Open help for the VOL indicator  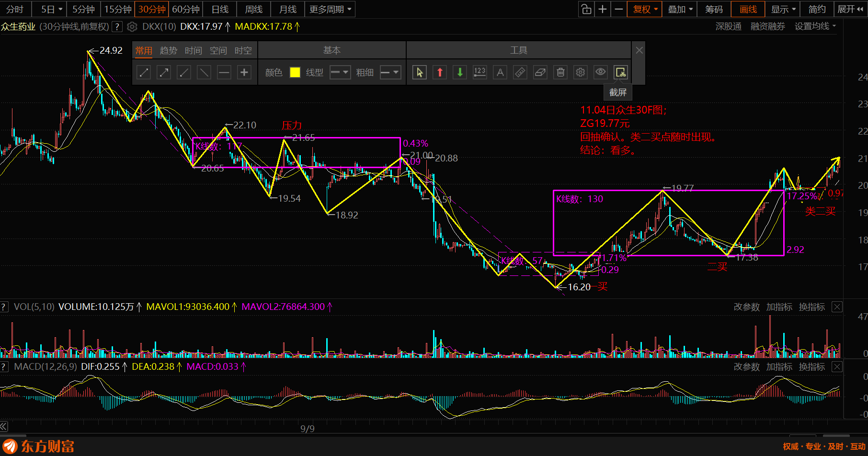click(x=4, y=307)
